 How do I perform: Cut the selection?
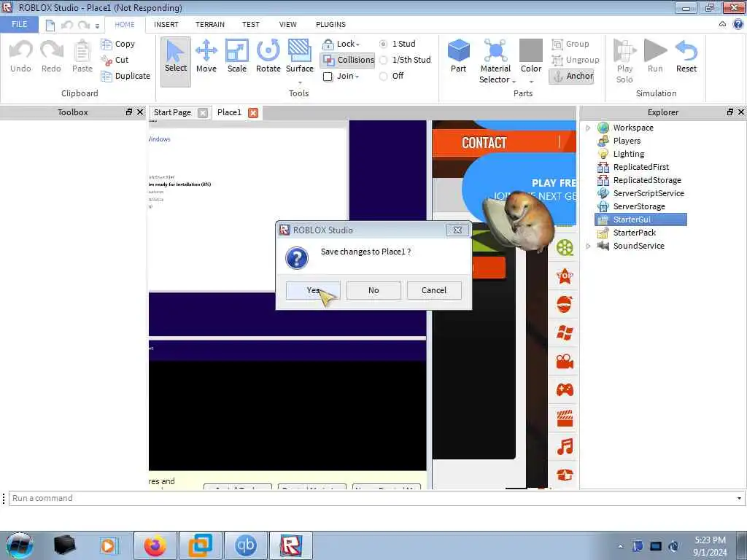click(115, 60)
